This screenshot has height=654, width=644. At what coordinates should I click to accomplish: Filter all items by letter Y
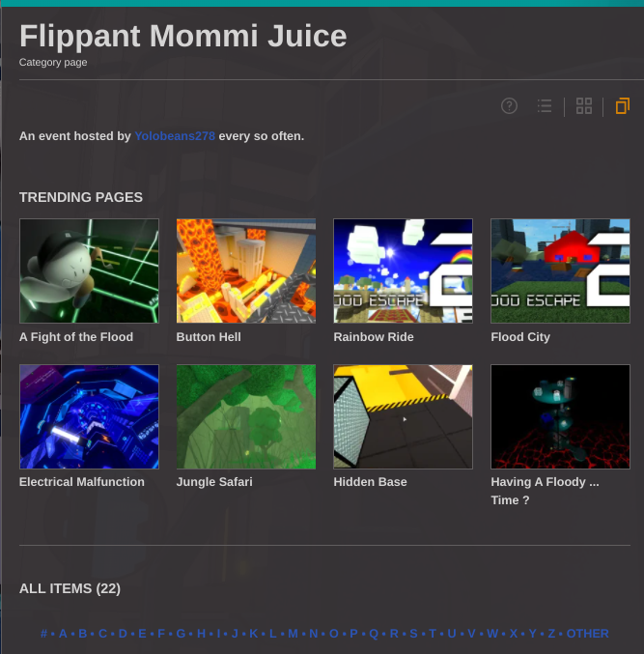click(533, 634)
